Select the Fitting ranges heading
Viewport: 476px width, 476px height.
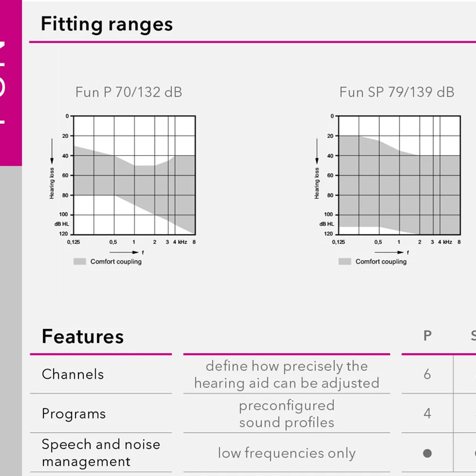[107, 24]
